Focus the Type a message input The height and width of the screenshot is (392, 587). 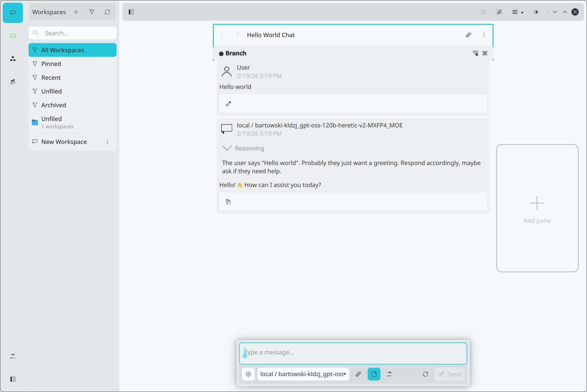353,354
